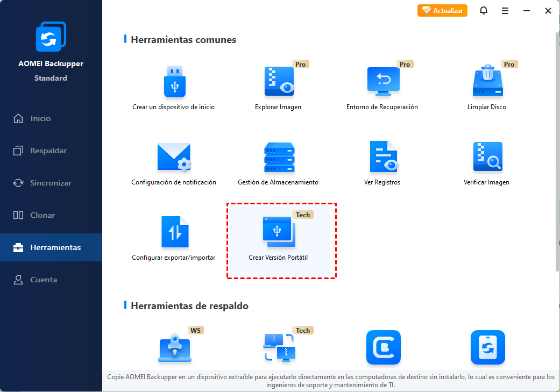Click the Herramientas de respaldo heading

190,306
